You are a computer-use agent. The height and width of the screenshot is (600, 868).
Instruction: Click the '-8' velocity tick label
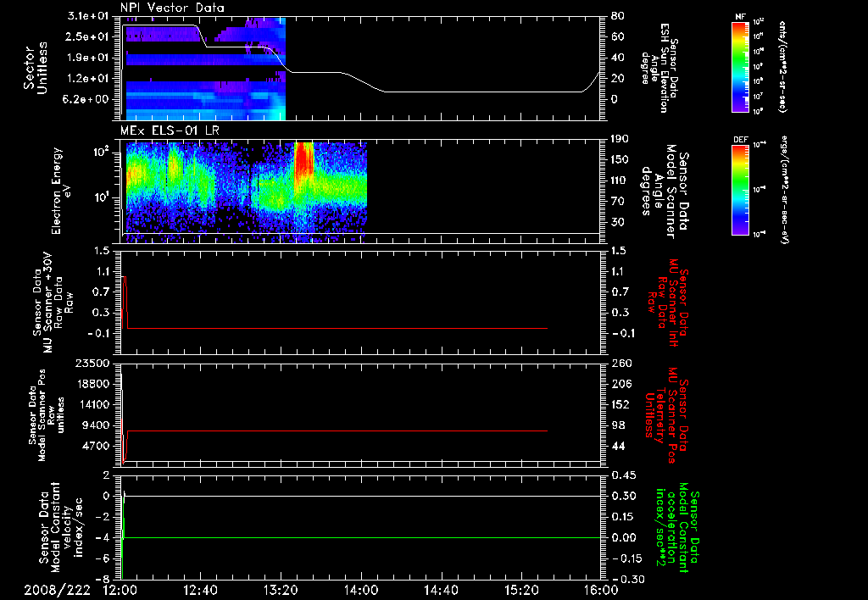pos(103,580)
